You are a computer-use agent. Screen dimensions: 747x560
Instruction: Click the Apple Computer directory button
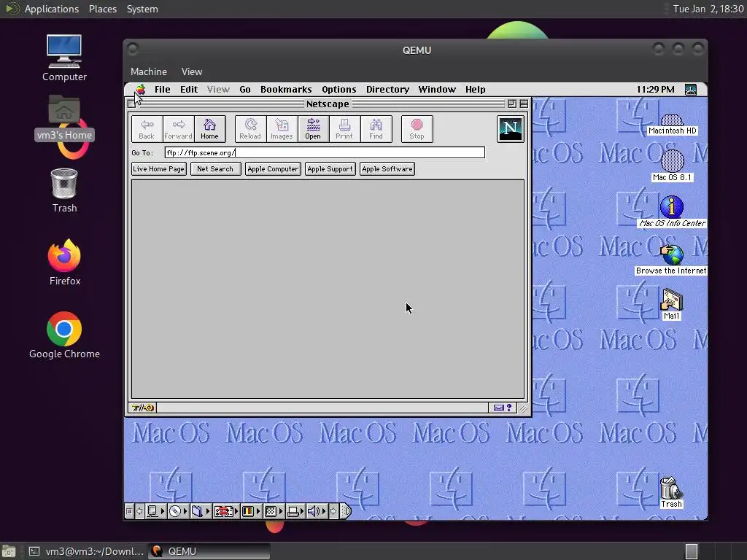[273, 169]
